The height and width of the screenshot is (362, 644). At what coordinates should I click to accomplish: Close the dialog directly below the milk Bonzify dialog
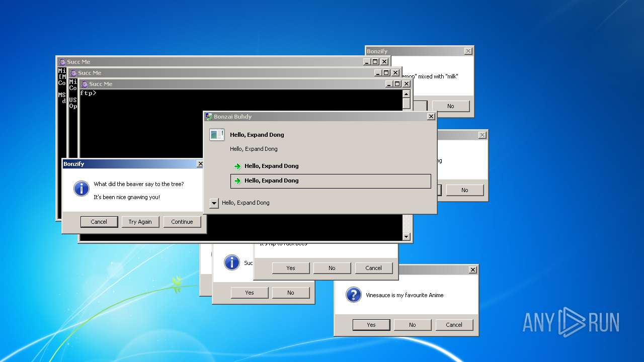(482, 135)
